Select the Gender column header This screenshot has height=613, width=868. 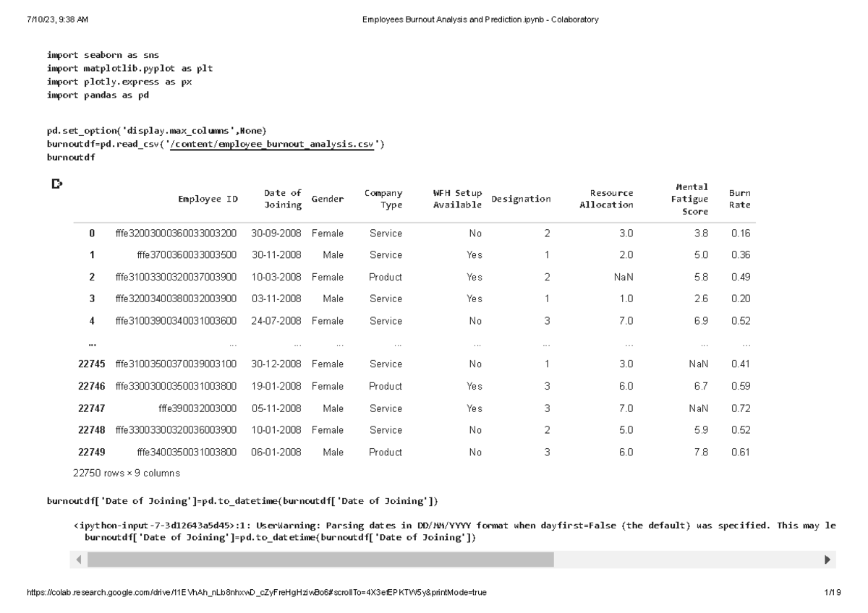(x=326, y=199)
